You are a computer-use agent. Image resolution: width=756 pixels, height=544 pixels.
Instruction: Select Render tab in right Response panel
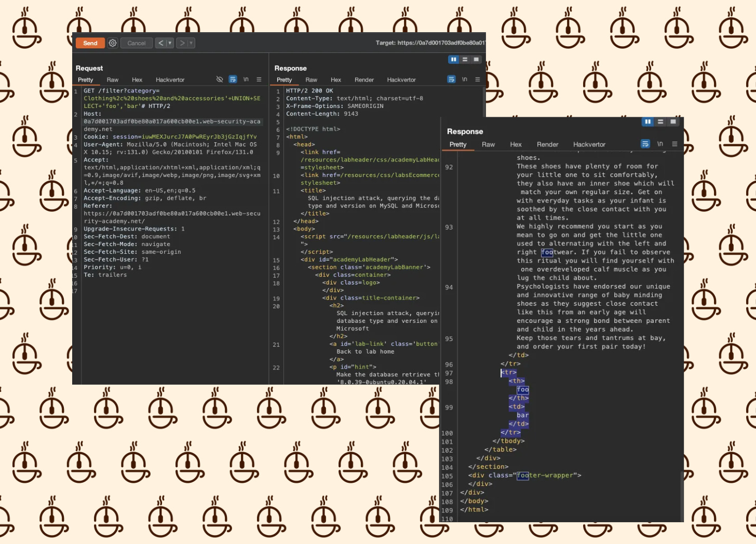(548, 144)
